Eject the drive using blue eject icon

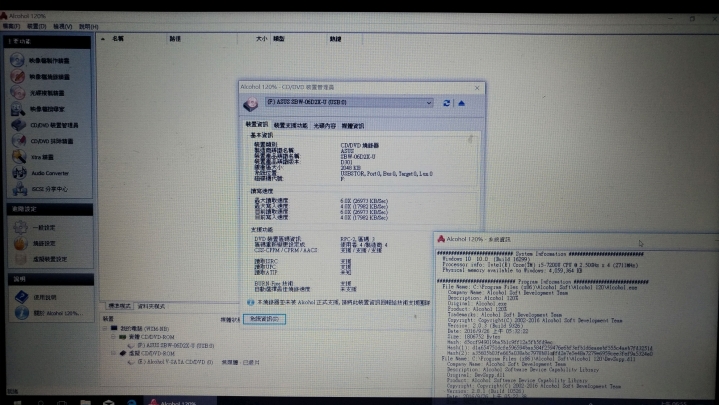[x=461, y=103]
